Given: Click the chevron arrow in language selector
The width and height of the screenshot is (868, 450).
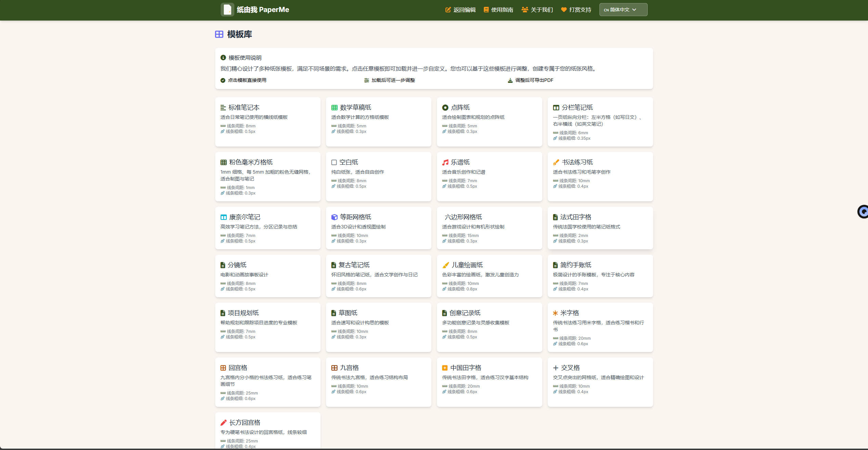Looking at the screenshot, I should tap(634, 10).
